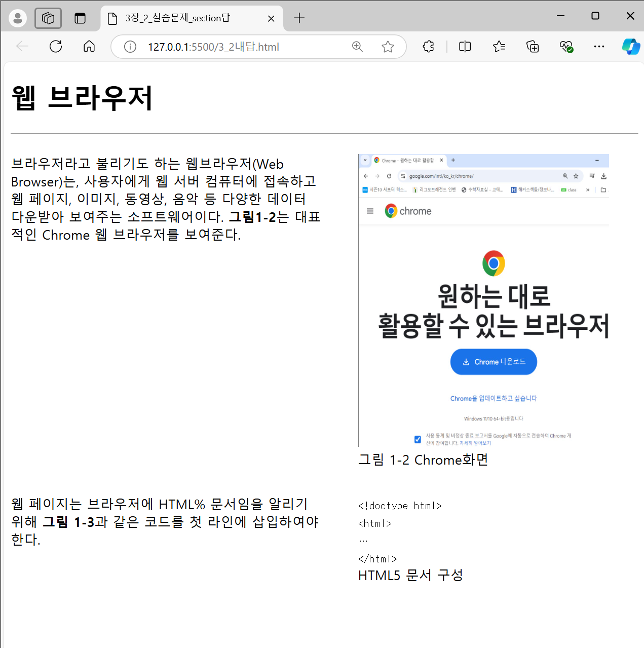Screen dimensions: 644x648
Task: Open Browser essentials heart icon
Action: pos(566,47)
